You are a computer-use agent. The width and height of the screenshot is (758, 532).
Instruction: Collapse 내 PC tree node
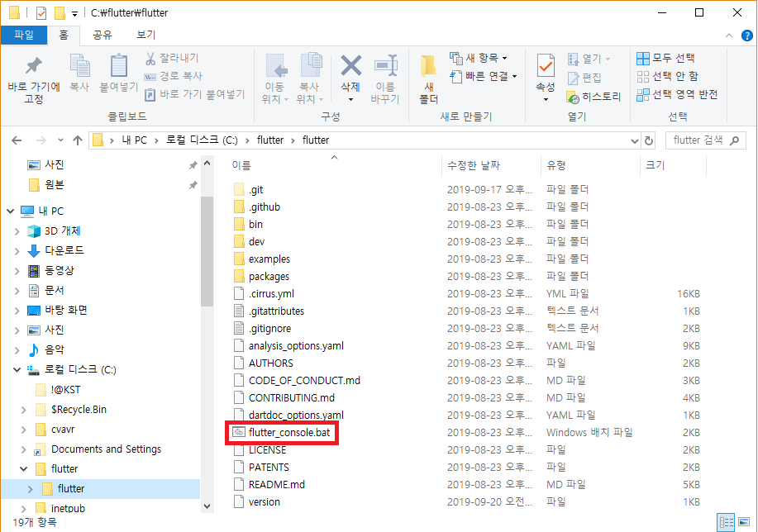point(10,211)
